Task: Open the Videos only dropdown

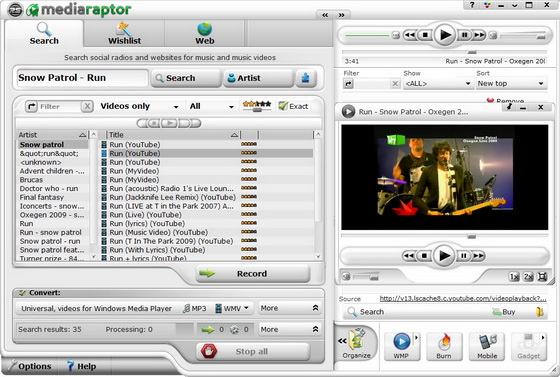Action: coord(139,106)
